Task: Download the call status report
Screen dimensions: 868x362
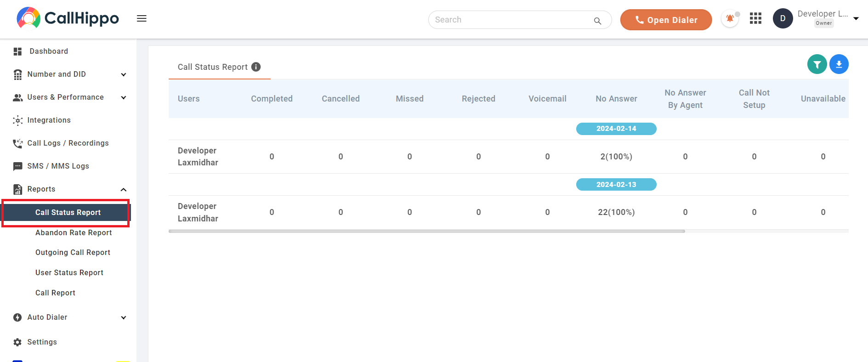Action: 839,64
